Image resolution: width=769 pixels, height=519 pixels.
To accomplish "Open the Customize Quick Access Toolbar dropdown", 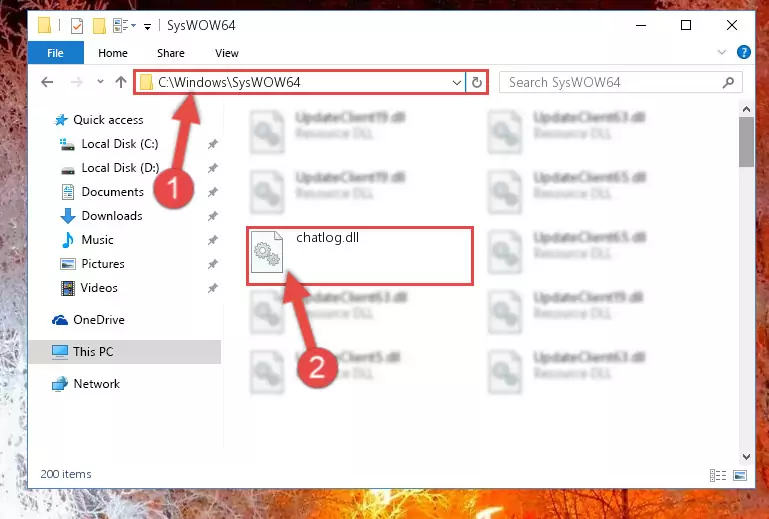I will pyautogui.click(x=147, y=26).
